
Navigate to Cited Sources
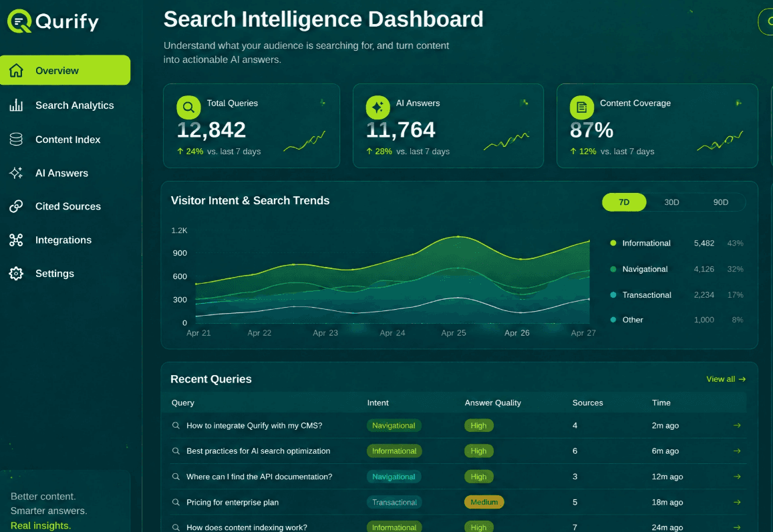coord(68,206)
